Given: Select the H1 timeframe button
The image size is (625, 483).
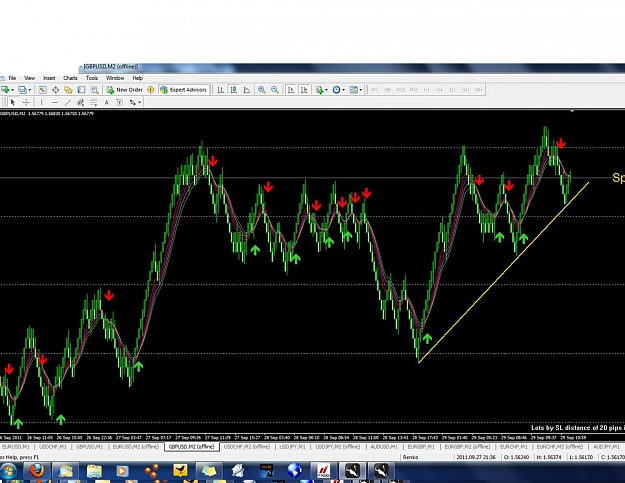Looking at the screenshot, I should pos(426,90).
